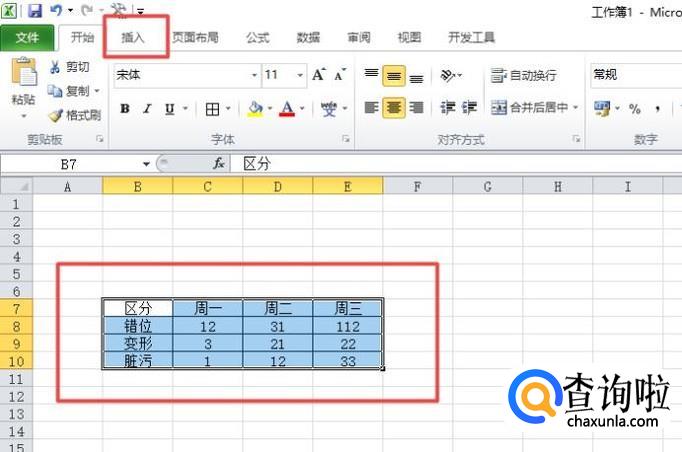Switch to the 插入 ribbon tab

point(133,38)
